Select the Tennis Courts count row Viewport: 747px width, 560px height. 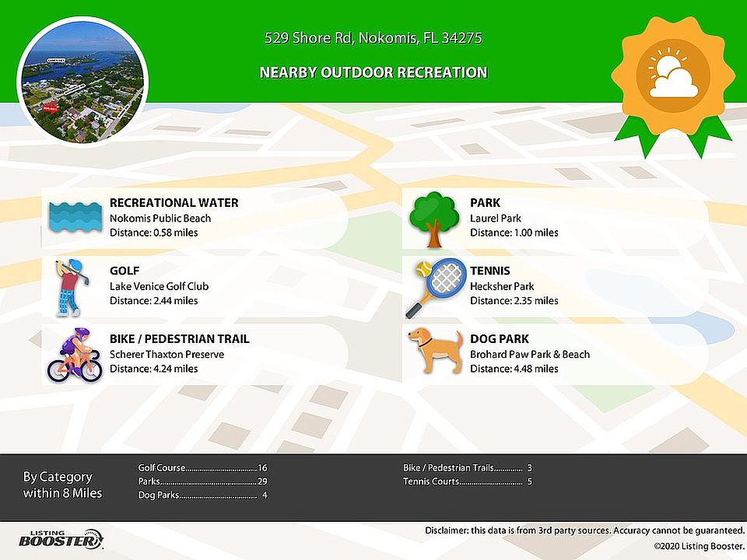467,482
